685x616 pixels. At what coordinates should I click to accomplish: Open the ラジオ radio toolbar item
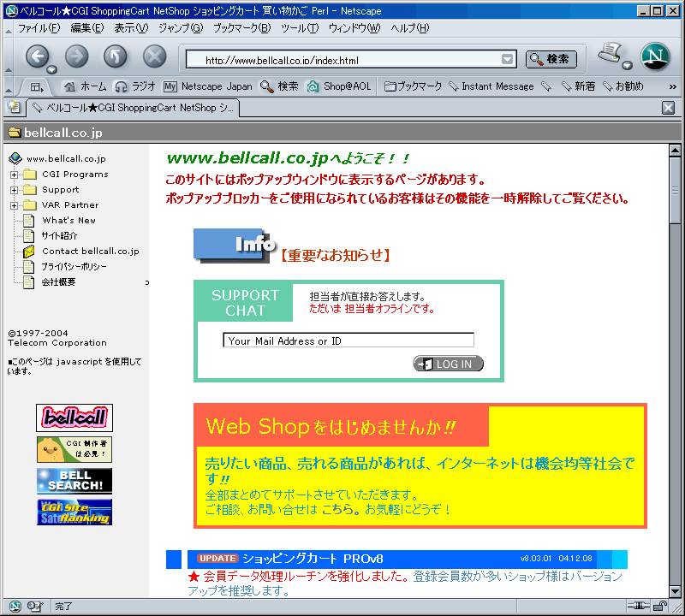[134, 86]
